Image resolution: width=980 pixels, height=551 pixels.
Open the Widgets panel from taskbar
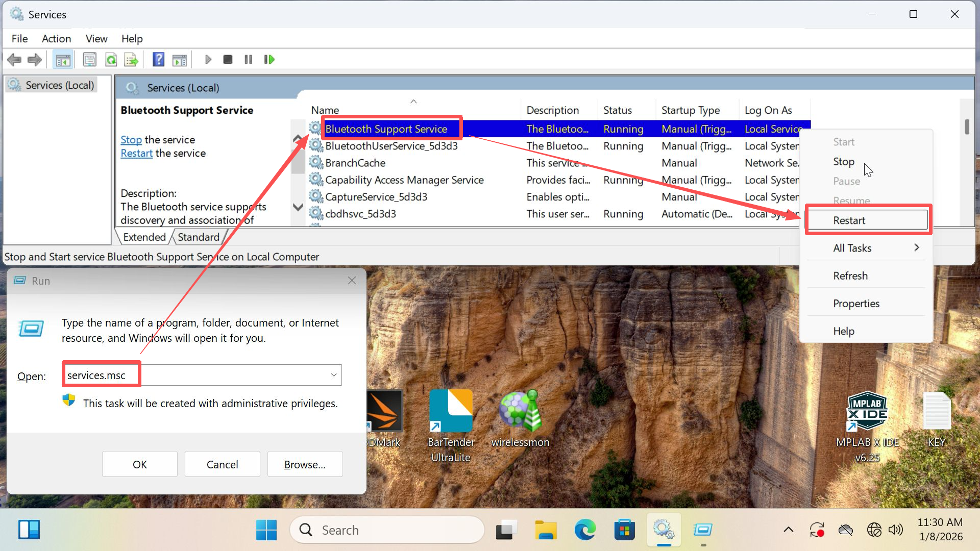(x=29, y=530)
